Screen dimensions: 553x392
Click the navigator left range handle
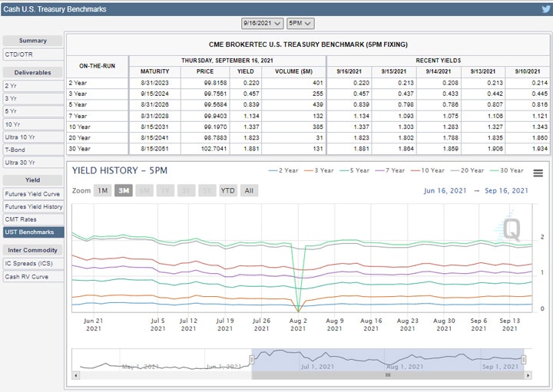[x=251, y=360]
